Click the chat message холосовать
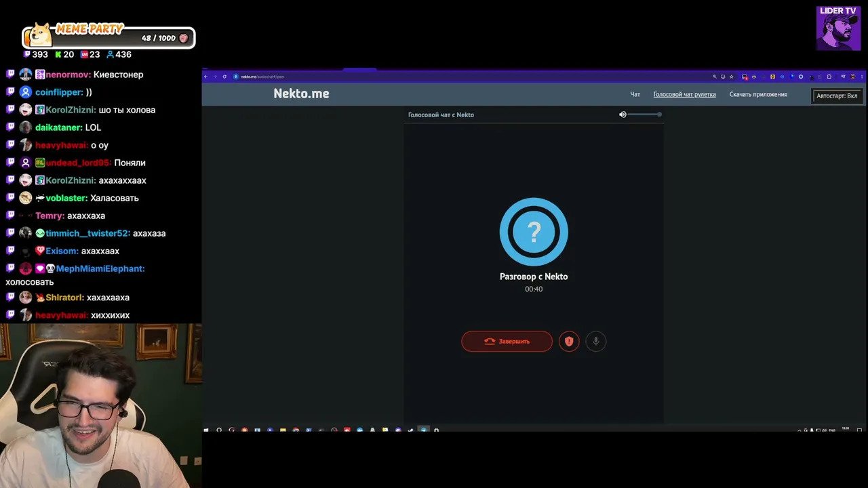The width and height of the screenshot is (868, 488). [x=30, y=282]
